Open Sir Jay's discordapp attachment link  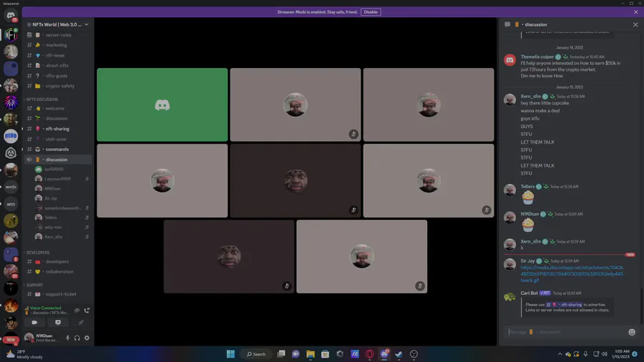572,274
